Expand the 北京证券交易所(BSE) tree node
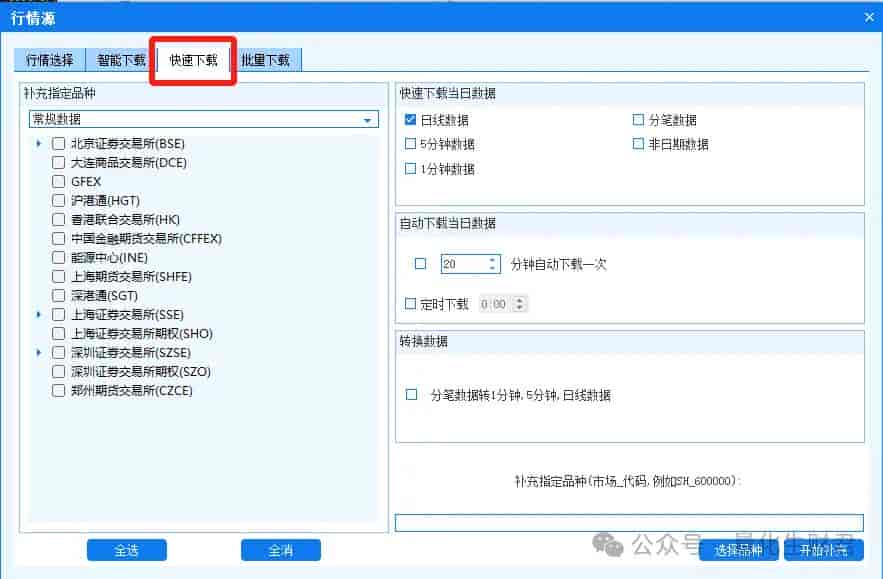Screen dimensions: 883x579 click(38, 144)
